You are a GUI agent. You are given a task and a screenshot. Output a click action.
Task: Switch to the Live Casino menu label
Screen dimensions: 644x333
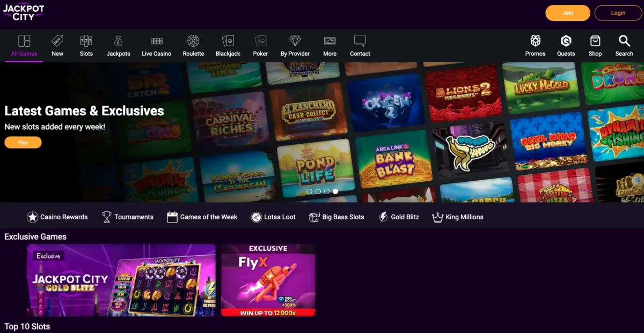(156, 54)
